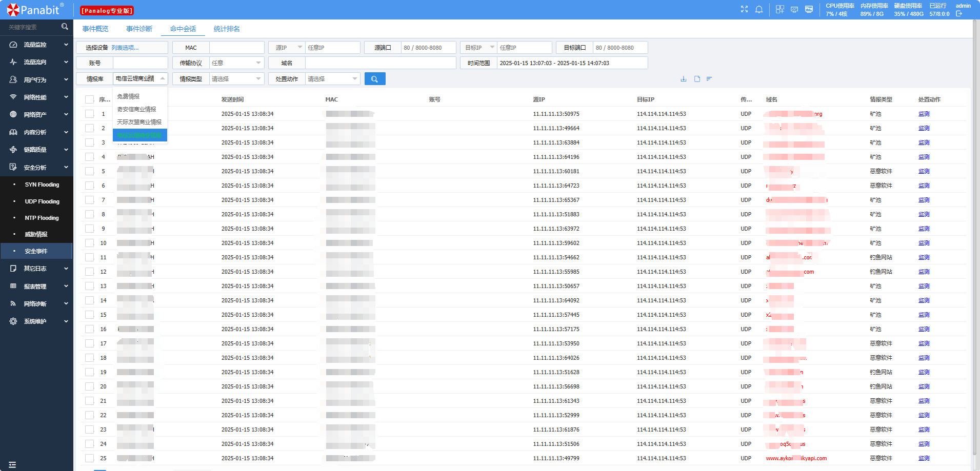
Task: Open 威胁情报 in sidebar
Action: pyautogui.click(x=36, y=234)
